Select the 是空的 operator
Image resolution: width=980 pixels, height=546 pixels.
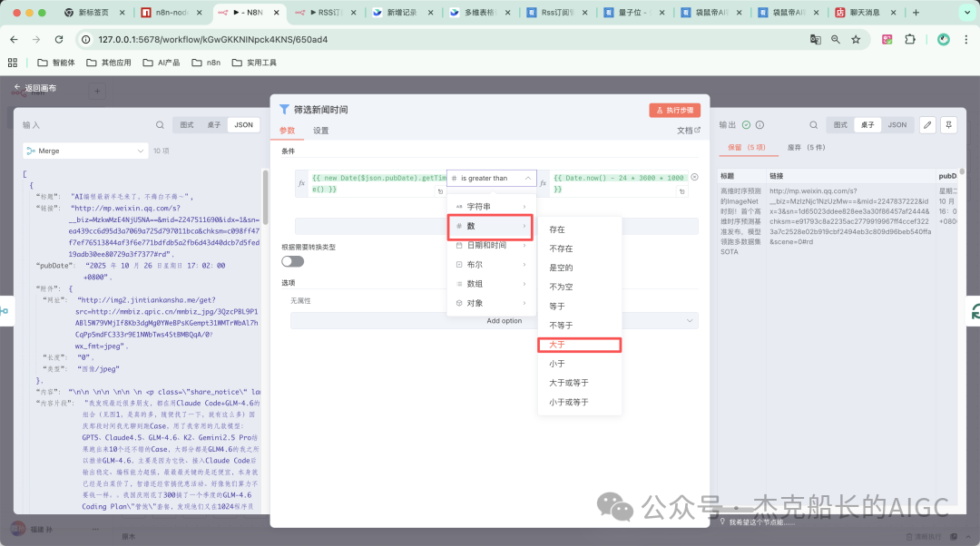click(579, 268)
